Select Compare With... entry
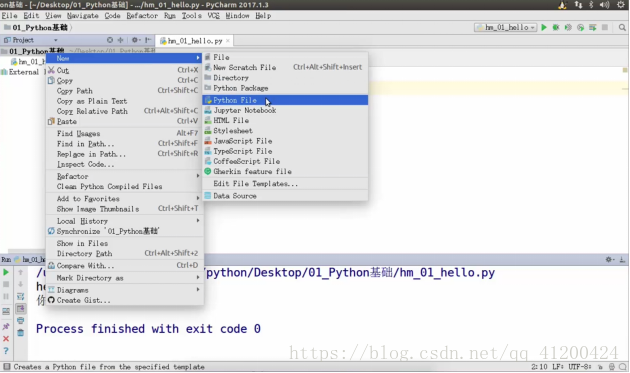630x373 pixels. [125, 265]
